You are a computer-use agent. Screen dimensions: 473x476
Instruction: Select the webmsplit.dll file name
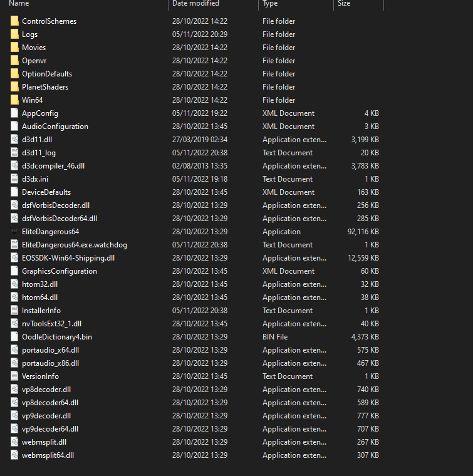point(44,442)
